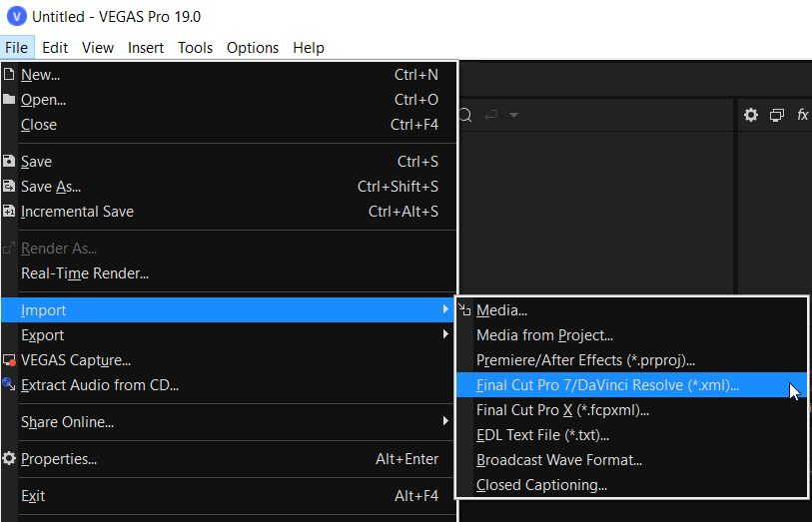Choose Incremental Save menu entry
The image size is (812, 522).
229,211
